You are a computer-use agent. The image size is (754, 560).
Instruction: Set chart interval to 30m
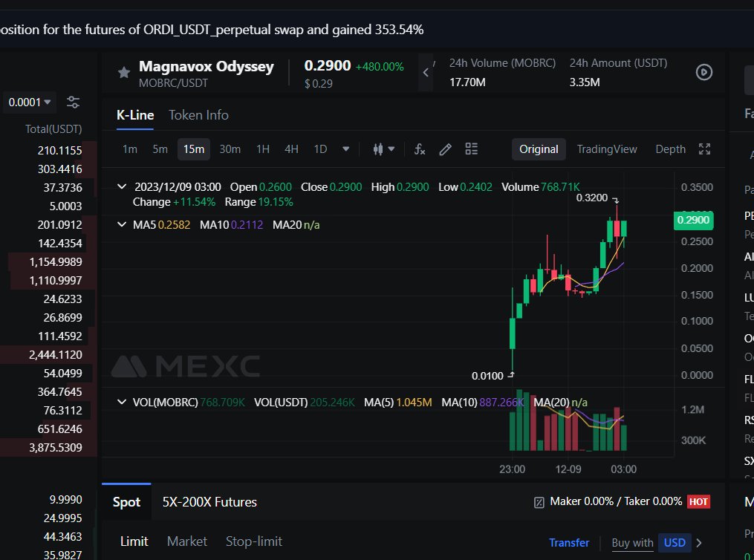tap(230, 149)
